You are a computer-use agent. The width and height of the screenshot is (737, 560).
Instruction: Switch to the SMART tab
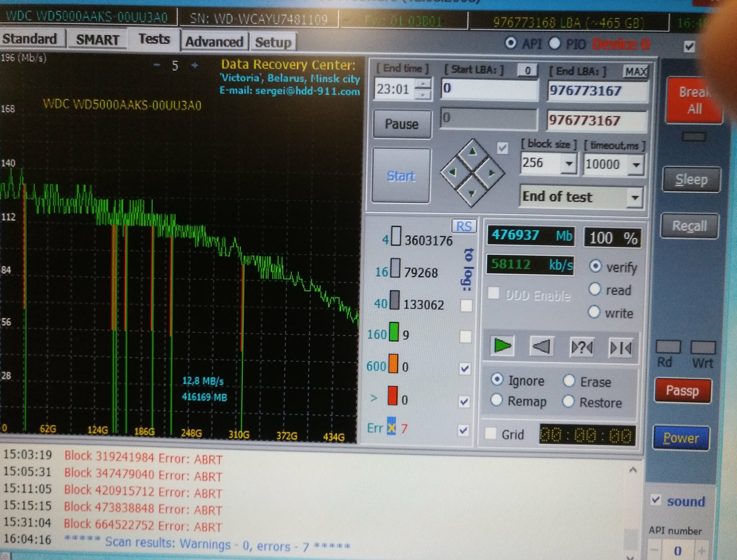tap(97, 40)
